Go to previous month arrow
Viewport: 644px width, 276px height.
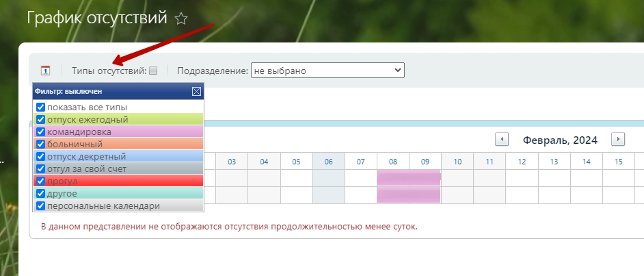click(x=502, y=140)
